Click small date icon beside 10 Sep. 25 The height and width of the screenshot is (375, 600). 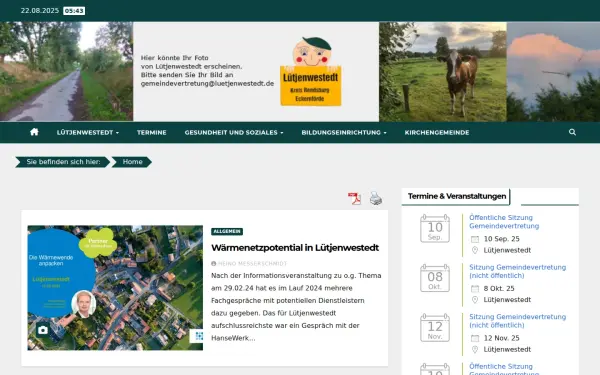(x=475, y=239)
